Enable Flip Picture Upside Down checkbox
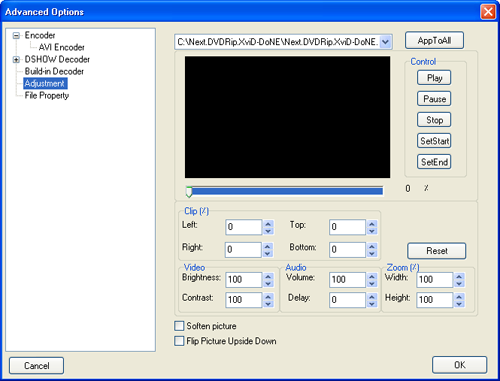500x381 pixels. point(179,341)
